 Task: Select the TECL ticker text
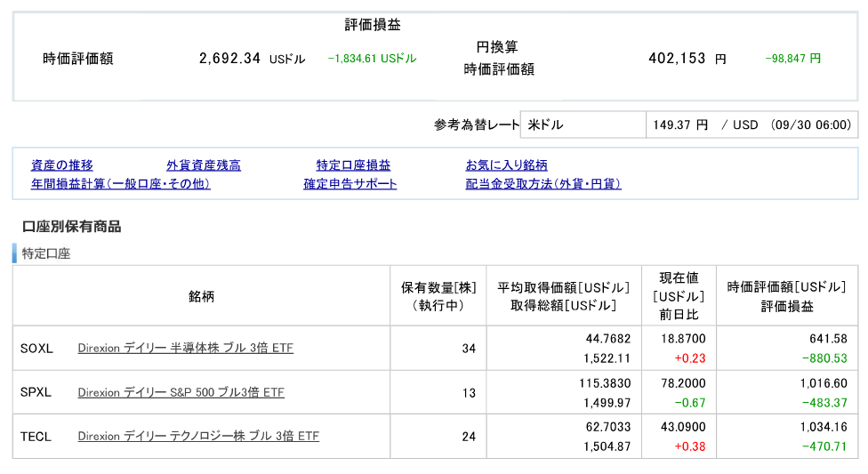point(36,437)
